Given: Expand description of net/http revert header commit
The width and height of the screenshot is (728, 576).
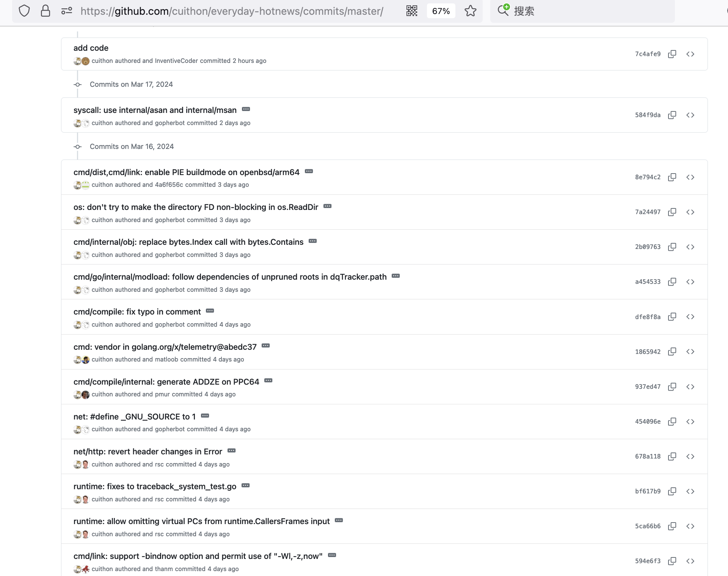Looking at the screenshot, I should tap(232, 451).
